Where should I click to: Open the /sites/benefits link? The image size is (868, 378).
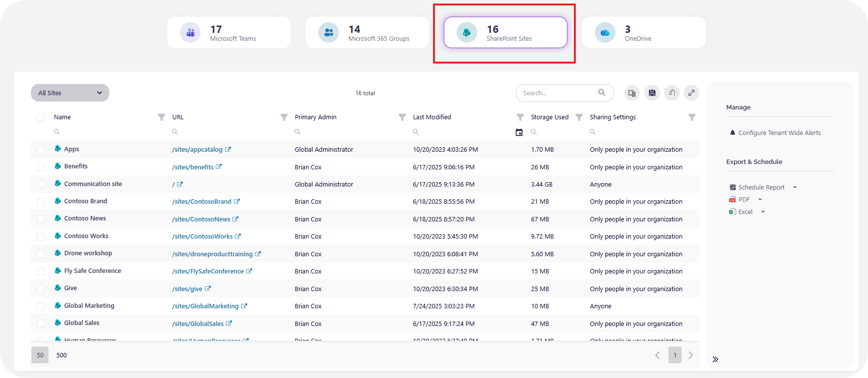(193, 167)
